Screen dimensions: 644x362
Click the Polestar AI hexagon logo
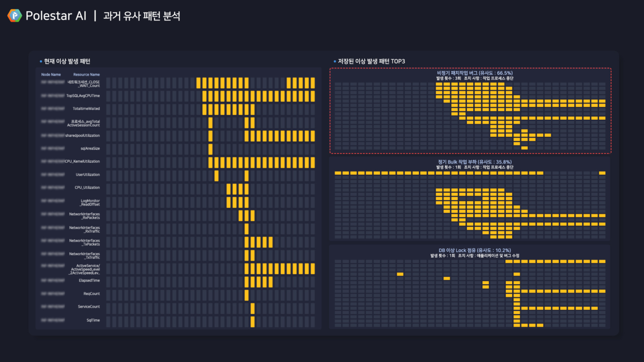click(x=14, y=16)
